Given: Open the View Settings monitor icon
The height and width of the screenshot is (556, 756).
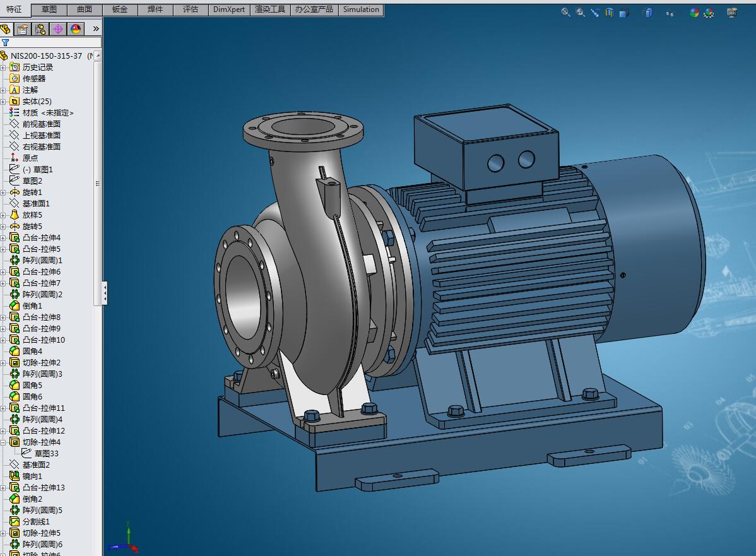Looking at the screenshot, I should tap(732, 12).
